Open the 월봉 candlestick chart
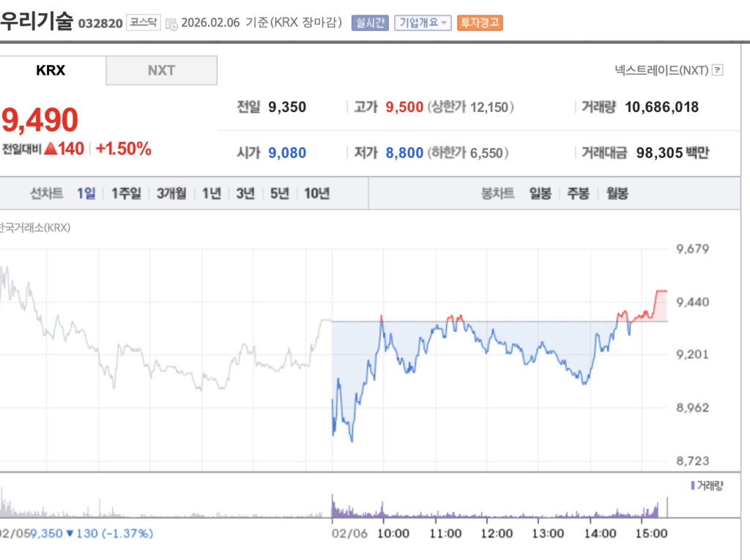This screenshot has height=560, width=750. pos(617,193)
